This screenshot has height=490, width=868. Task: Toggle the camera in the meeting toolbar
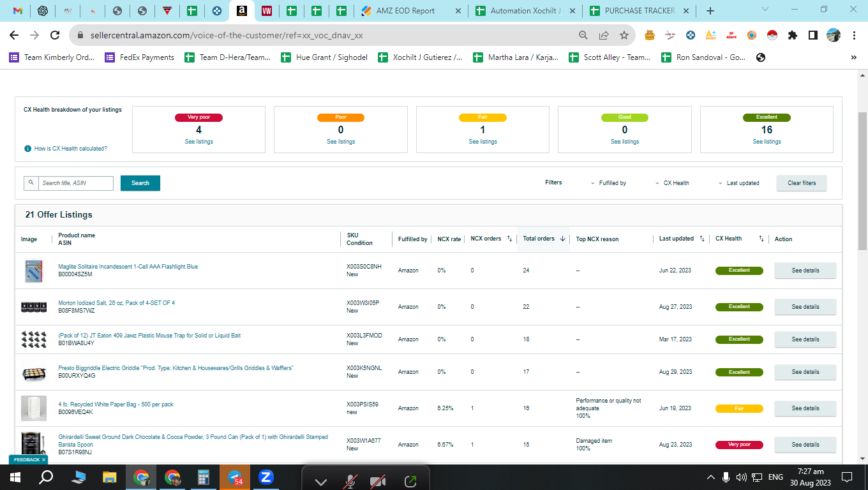[379, 481]
